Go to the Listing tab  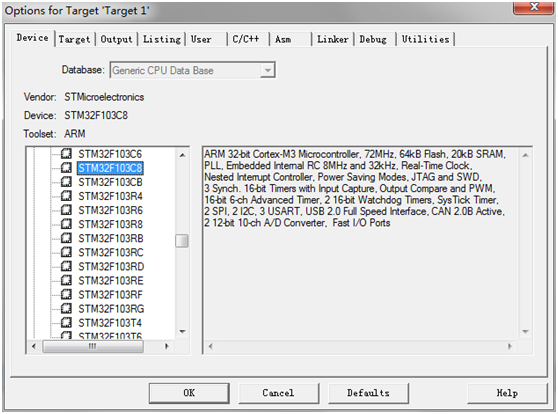(x=162, y=39)
